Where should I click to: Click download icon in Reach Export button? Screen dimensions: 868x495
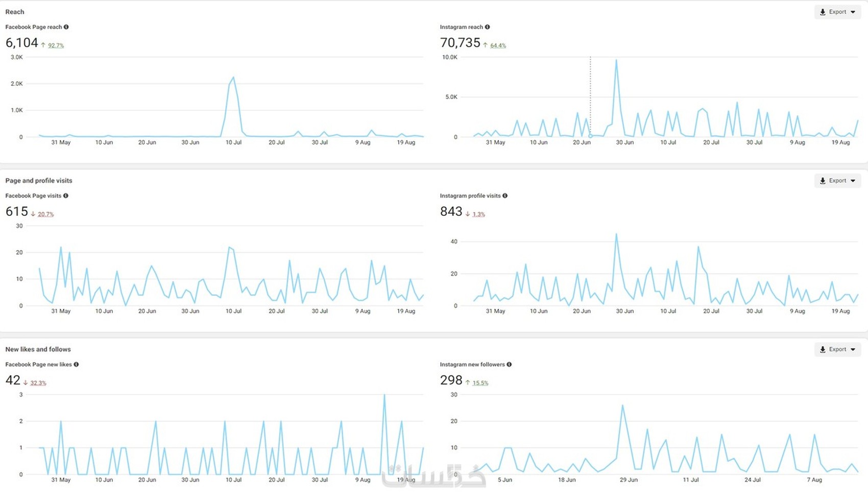pos(823,12)
